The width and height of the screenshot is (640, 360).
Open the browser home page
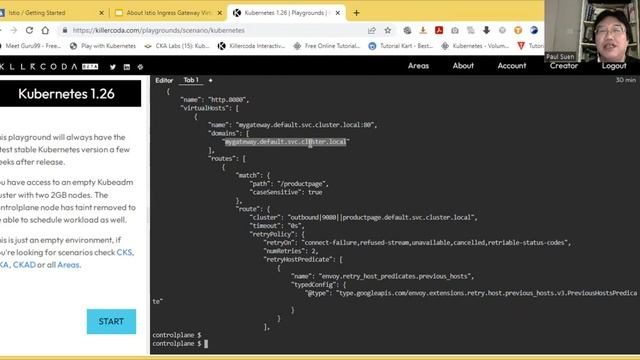point(45,30)
